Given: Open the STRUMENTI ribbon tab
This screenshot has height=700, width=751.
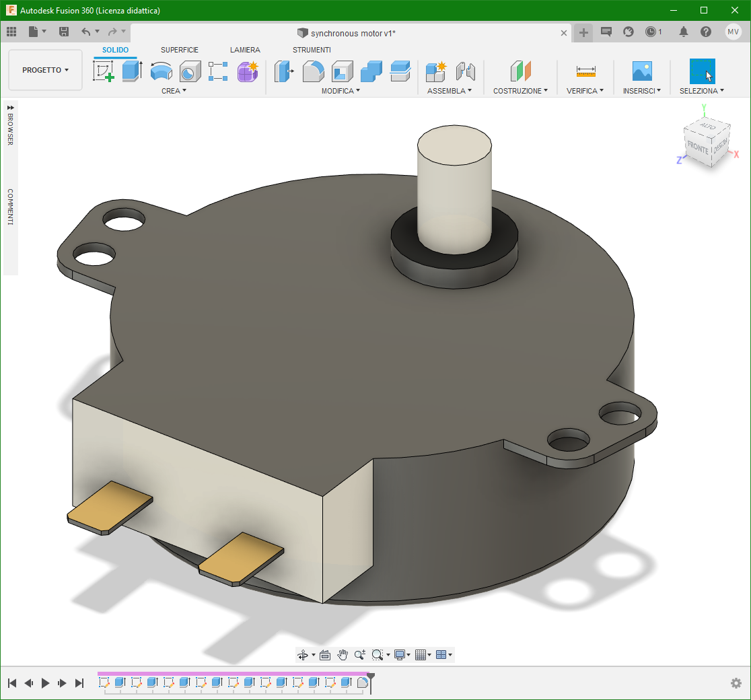Looking at the screenshot, I should coord(311,49).
